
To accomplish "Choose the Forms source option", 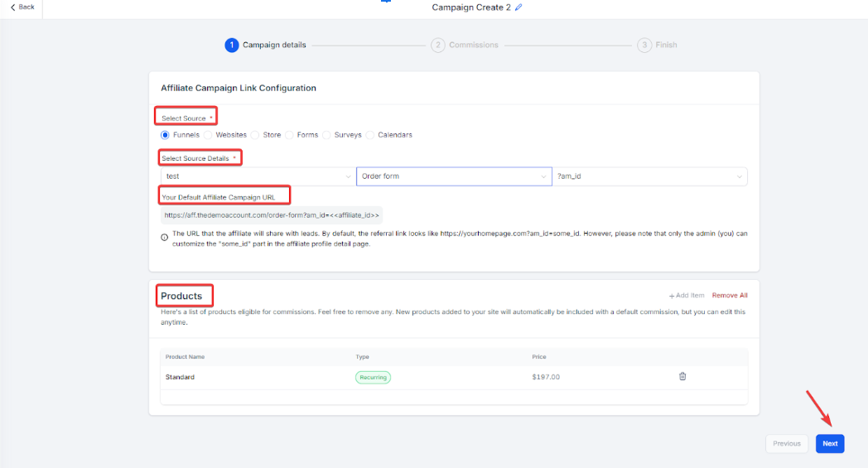I will (289, 135).
